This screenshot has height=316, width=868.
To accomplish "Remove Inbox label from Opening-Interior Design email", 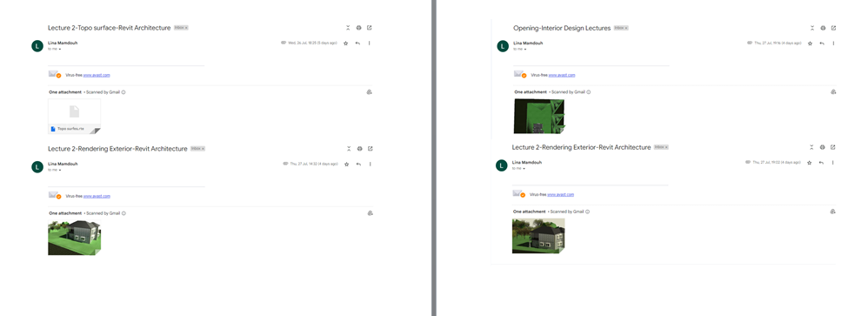I will coord(626,28).
